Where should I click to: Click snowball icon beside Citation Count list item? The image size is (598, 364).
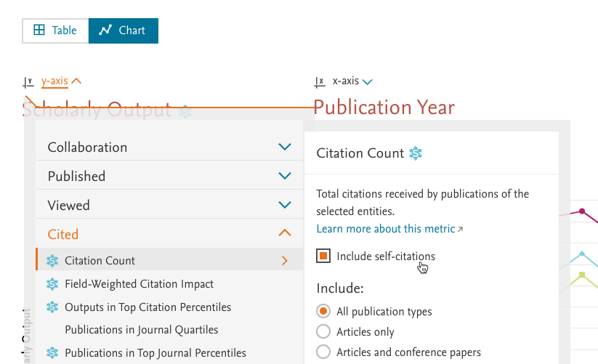[x=52, y=261]
